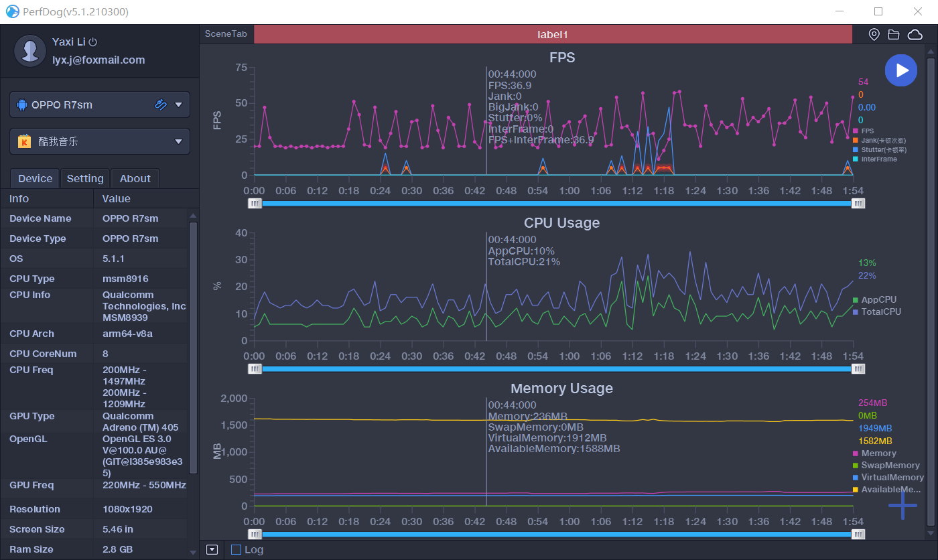938x560 pixels.
Task: Click the charts panel vertical scrollbar
Action: 931,291
